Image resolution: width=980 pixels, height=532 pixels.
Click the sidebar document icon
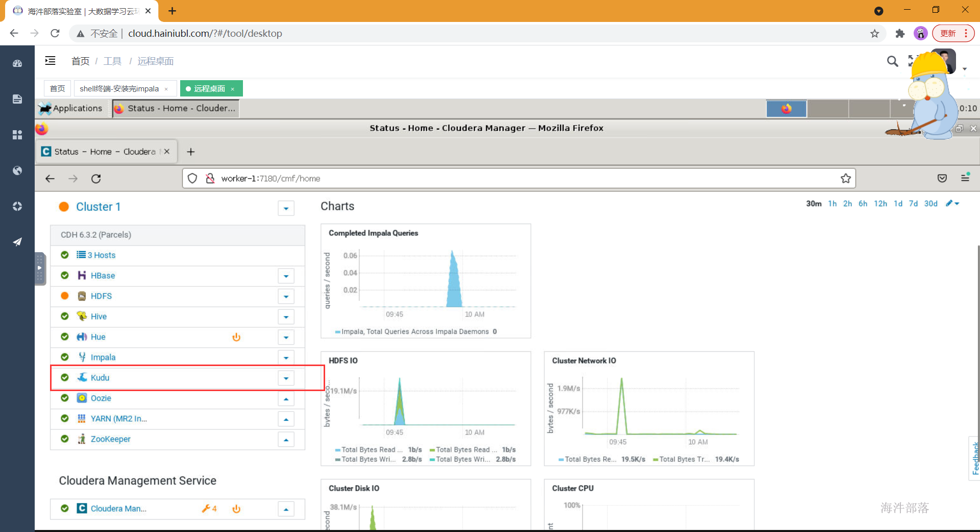click(17, 99)
